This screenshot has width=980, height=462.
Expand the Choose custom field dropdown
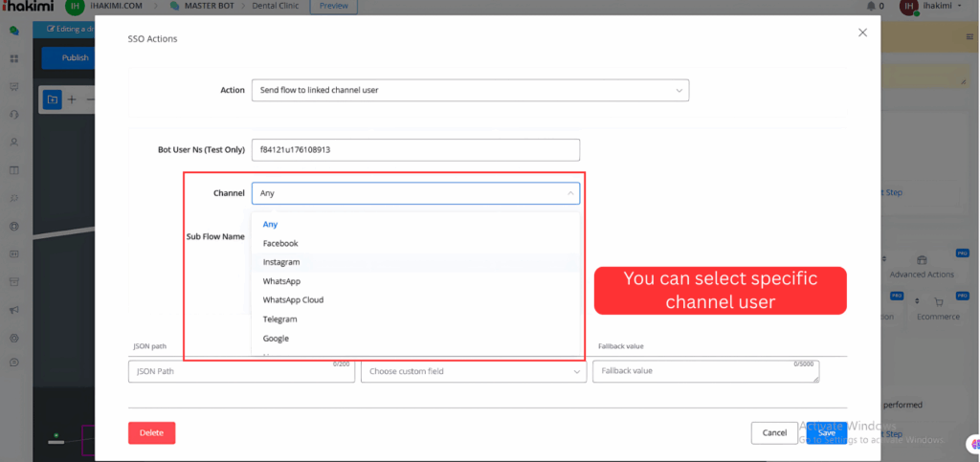473,371
